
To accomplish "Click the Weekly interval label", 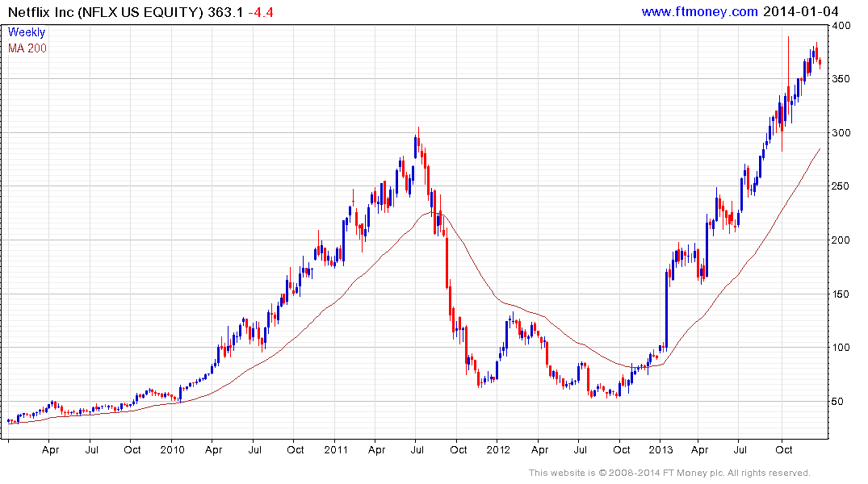I will pyautogui.click(x=26, y=32).
